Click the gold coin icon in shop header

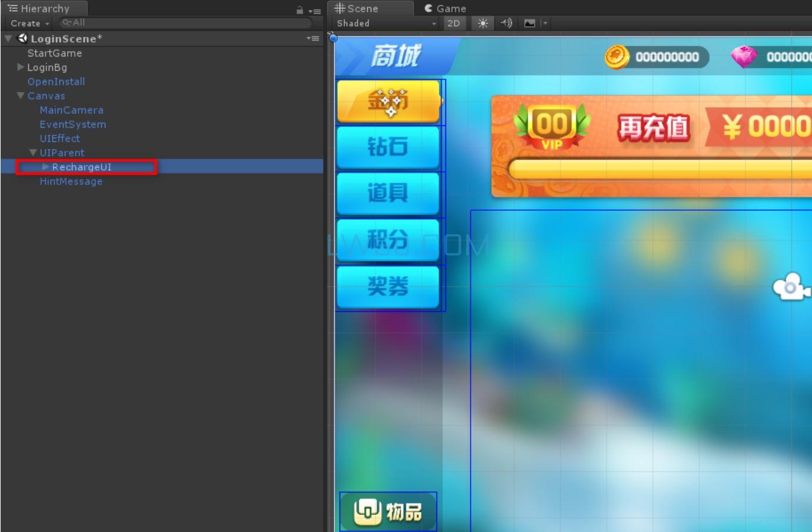click(617, 57)
